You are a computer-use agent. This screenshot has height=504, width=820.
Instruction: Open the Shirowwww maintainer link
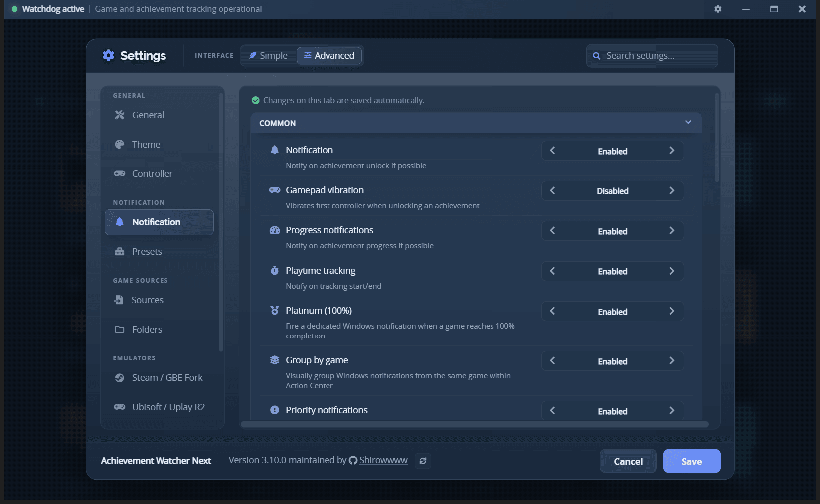[x=383, y=460]
